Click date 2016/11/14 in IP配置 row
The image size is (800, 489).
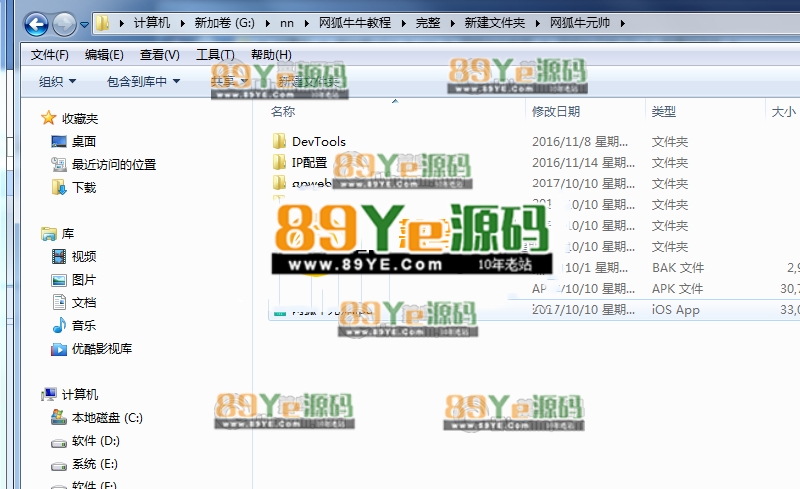(583, 162)
